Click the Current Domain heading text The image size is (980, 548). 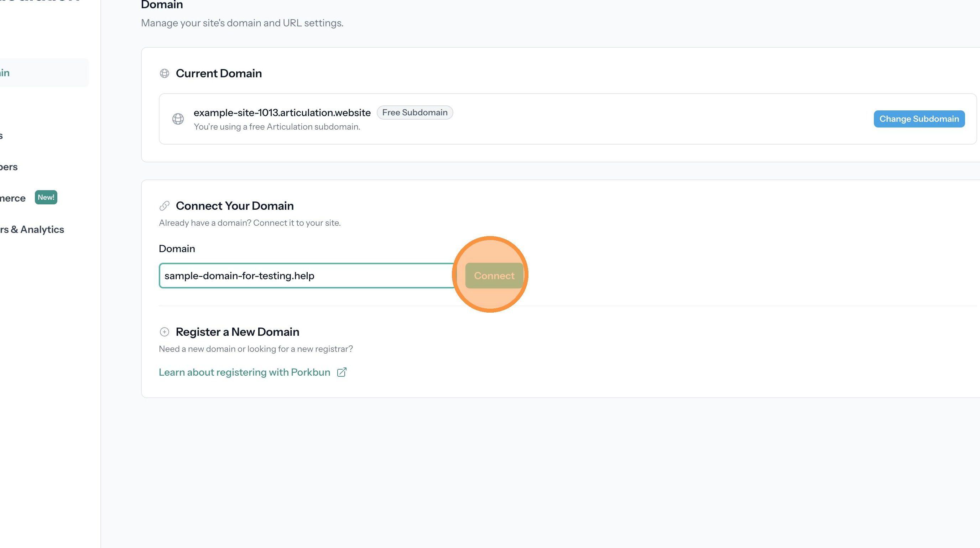coord(218,73)
